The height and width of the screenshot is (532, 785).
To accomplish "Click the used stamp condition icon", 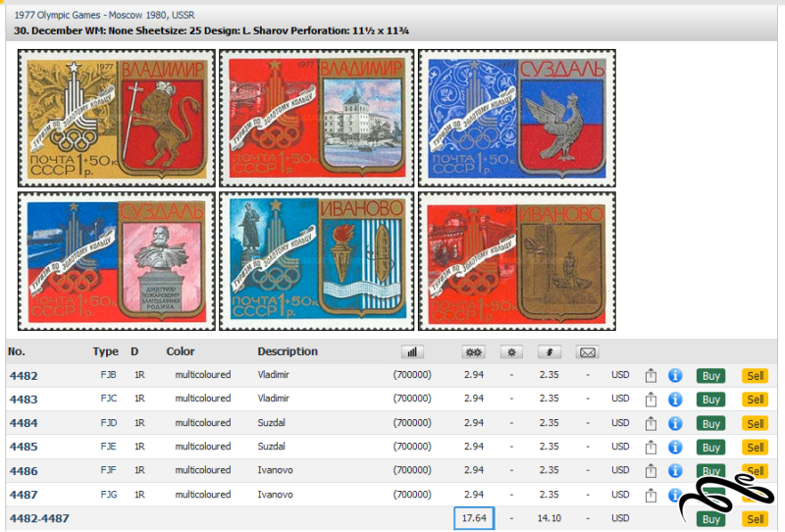I will tap(549, 352).
